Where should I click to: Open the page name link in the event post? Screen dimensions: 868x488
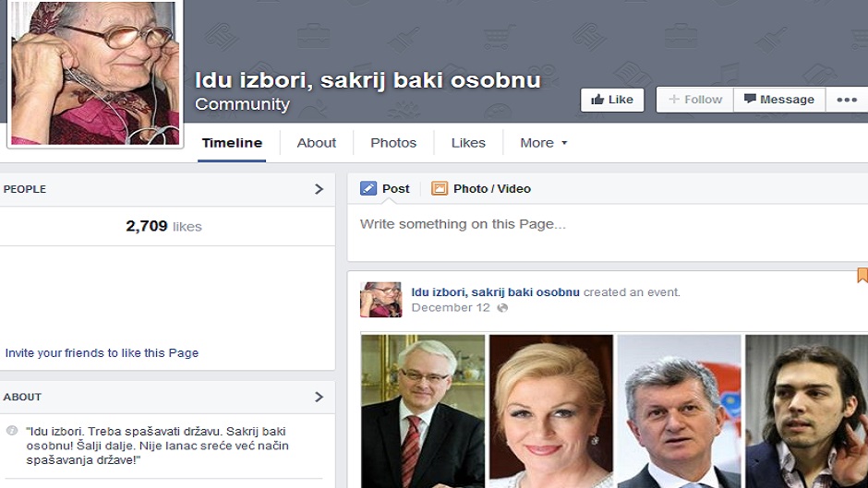click(496, 292)
